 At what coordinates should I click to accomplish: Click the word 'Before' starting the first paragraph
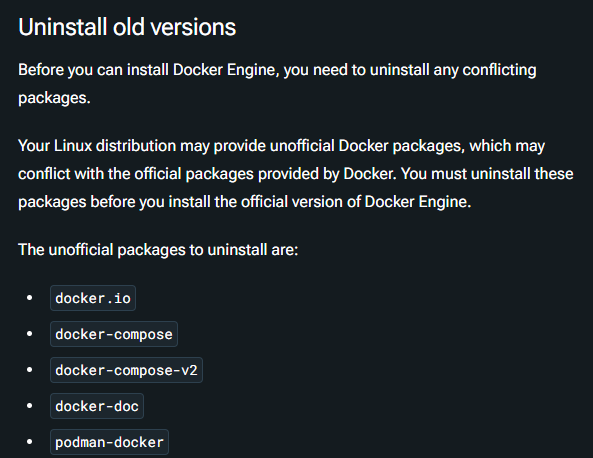pos(41,70)
